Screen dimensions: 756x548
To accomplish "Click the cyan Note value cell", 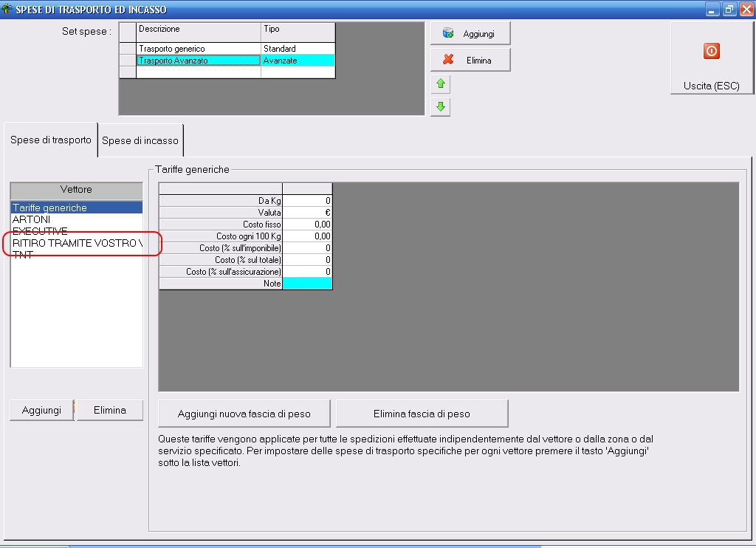I will point(307,284).
